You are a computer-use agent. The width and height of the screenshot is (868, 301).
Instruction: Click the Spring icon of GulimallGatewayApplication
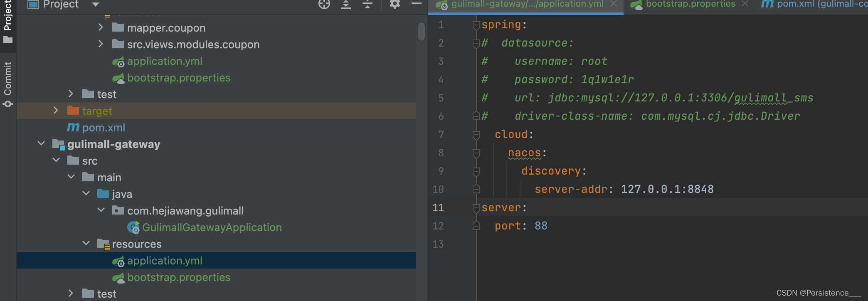133,227
